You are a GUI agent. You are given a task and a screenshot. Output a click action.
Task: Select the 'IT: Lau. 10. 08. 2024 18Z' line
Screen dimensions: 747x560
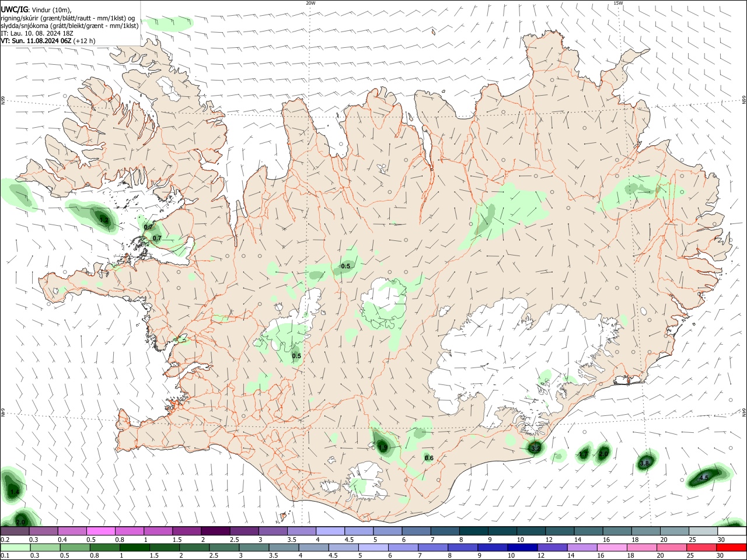[x=37, y=33]
